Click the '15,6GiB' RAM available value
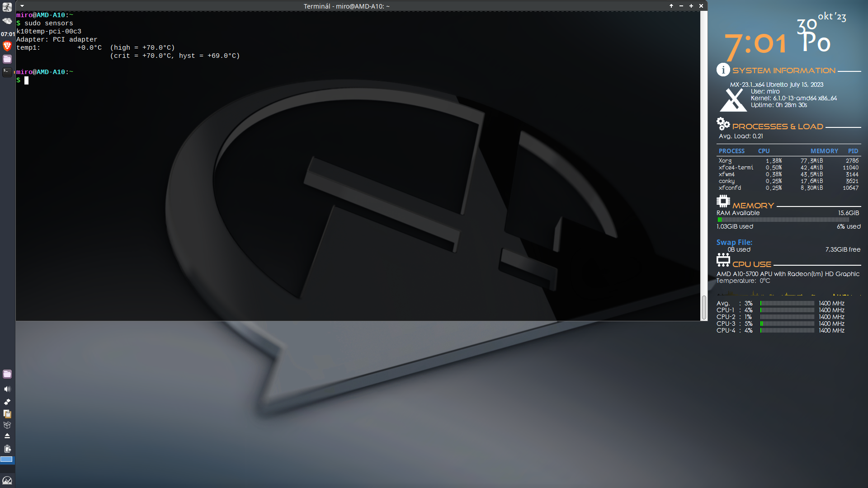 click(x=849, y=213)
